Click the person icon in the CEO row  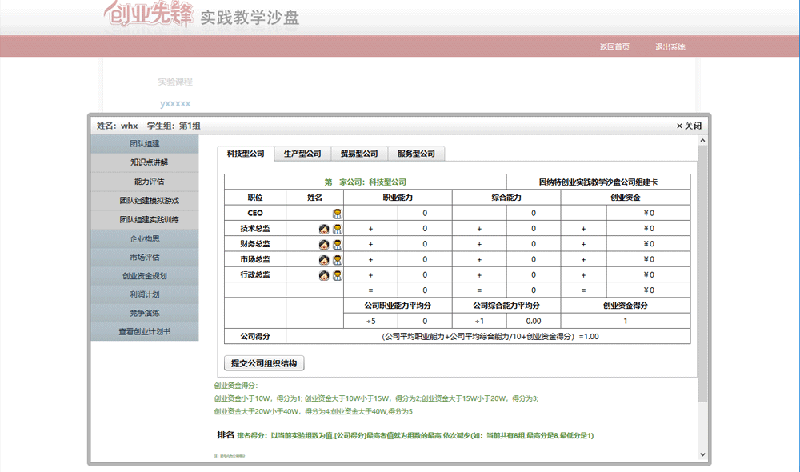point(337,213)
